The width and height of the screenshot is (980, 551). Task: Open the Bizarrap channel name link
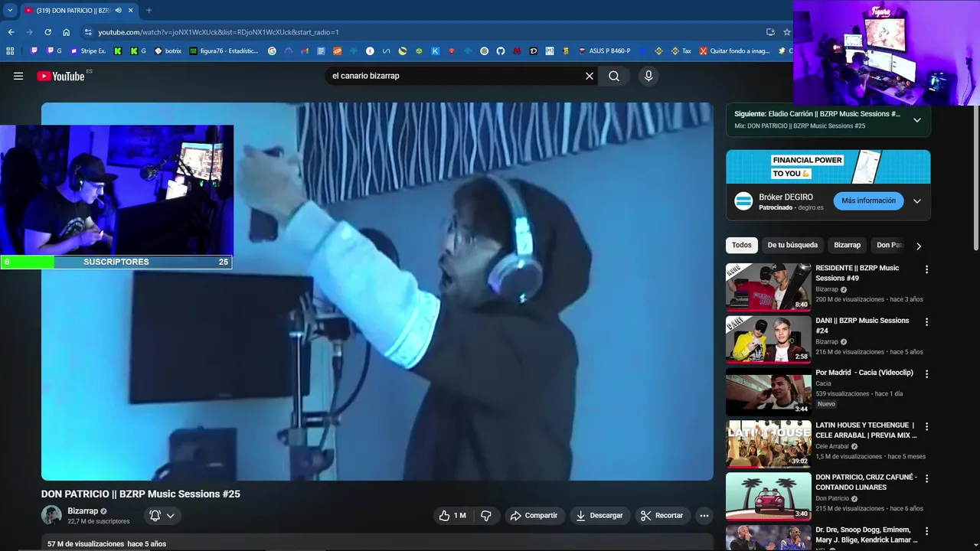point(83,511)
